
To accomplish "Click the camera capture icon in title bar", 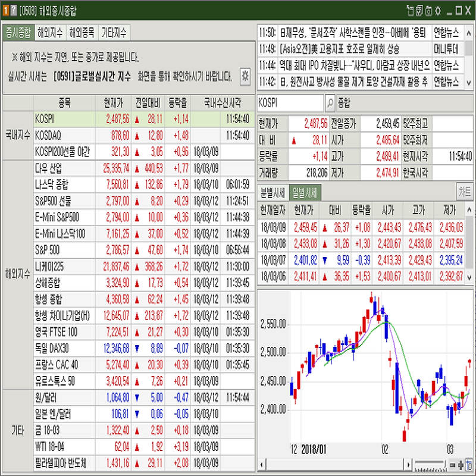I will [429, 10].
